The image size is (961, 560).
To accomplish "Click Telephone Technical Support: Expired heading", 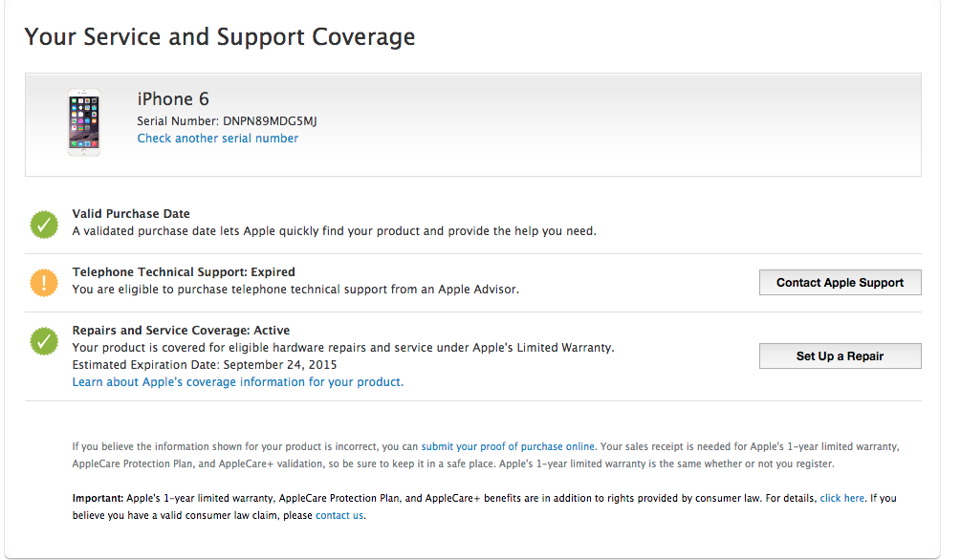I will pos(184,272).
